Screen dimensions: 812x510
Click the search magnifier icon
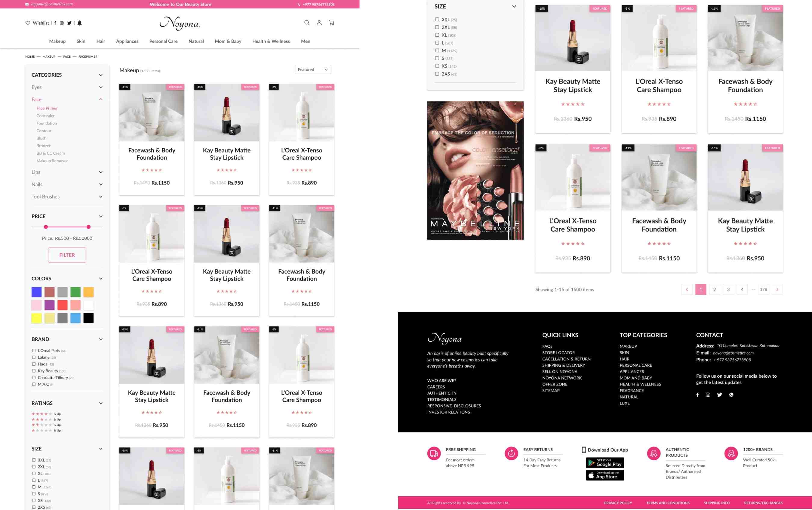tap(307, 23)
